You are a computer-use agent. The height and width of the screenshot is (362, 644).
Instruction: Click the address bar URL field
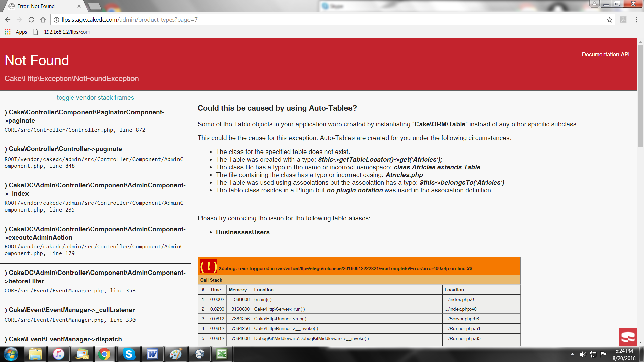click(x=302, y=20)
